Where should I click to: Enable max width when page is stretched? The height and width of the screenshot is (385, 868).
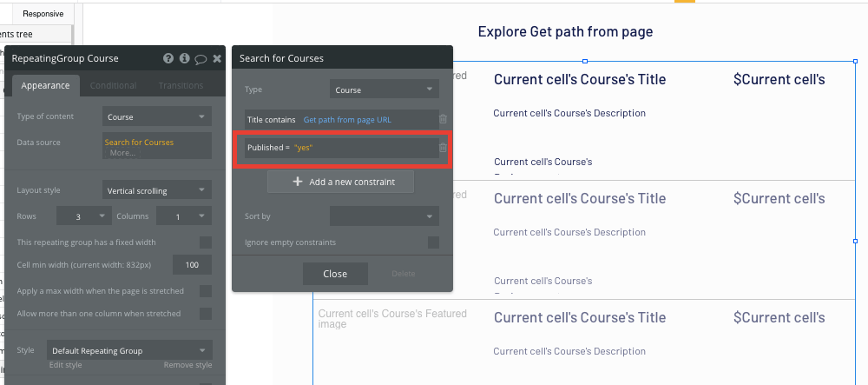206,291
